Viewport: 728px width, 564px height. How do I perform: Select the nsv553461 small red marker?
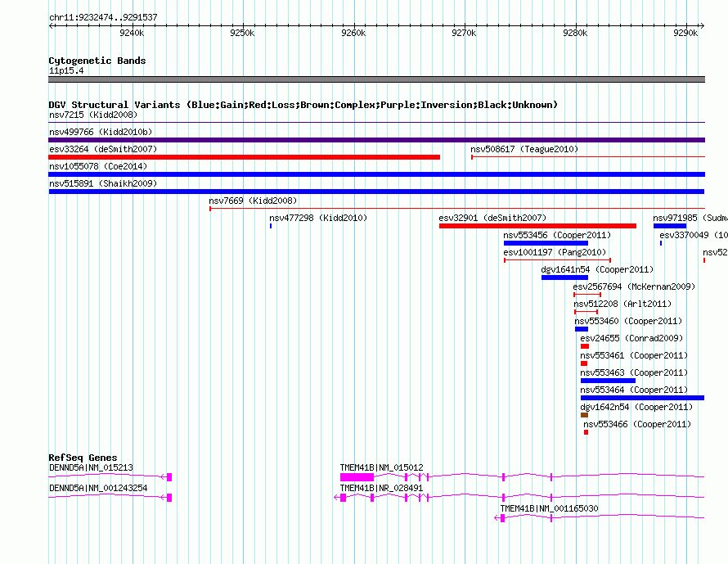coord(583,363)
